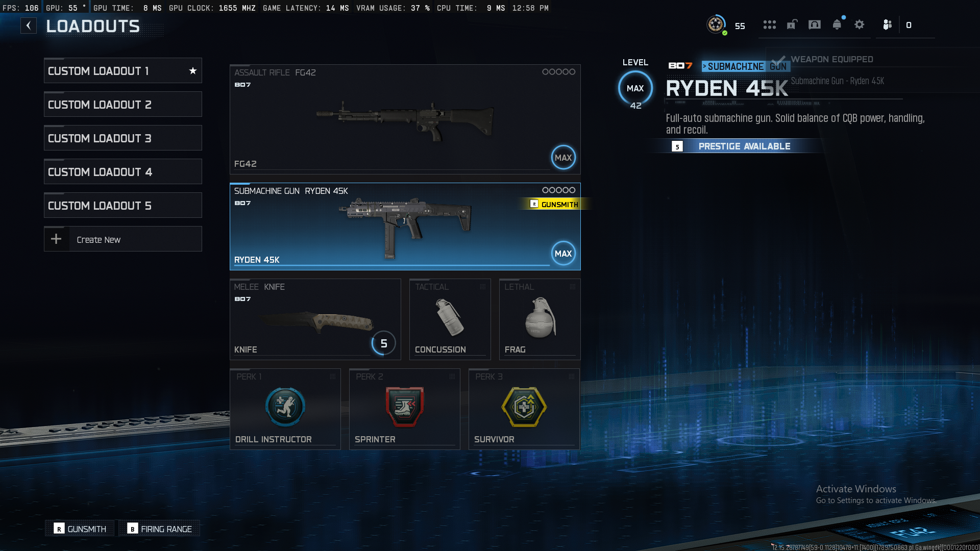Go back using the arrow beside LOADOUTS
Image resolution: width=980 pixels, height=551 pixels.
point(29,26)
